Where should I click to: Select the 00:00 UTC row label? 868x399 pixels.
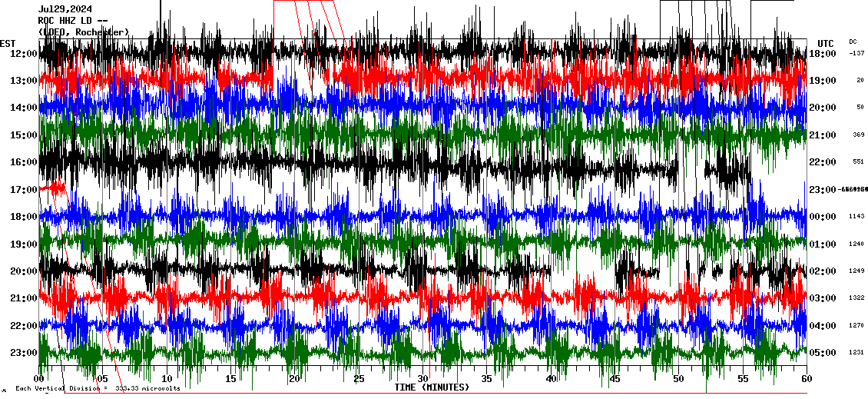pyautogui.click(x=823, y=217)
